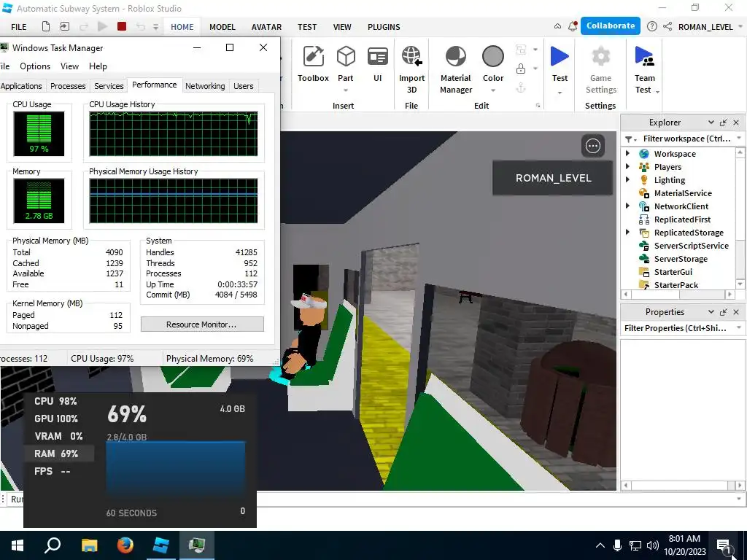The image size is (747, 560).
Task: Select Lighting in Explorer
Action: [x=670, y=180]
